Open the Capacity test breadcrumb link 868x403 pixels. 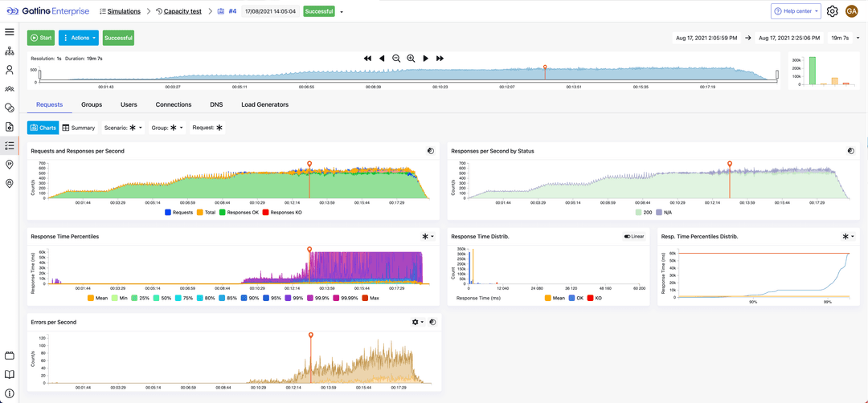[182, 11]
